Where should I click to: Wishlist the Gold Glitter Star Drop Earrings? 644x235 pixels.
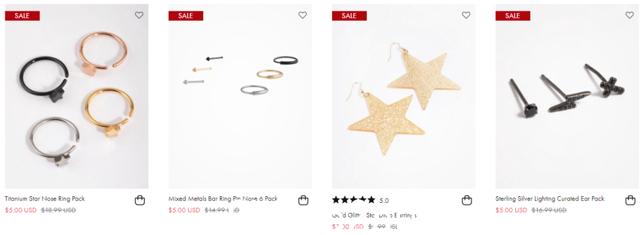[466, 15]
